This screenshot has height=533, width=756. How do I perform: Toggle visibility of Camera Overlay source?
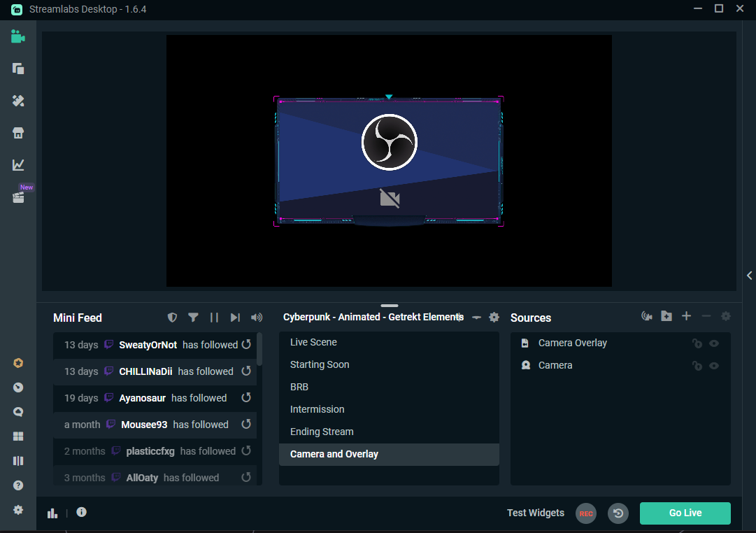click(x=714, y=343)
